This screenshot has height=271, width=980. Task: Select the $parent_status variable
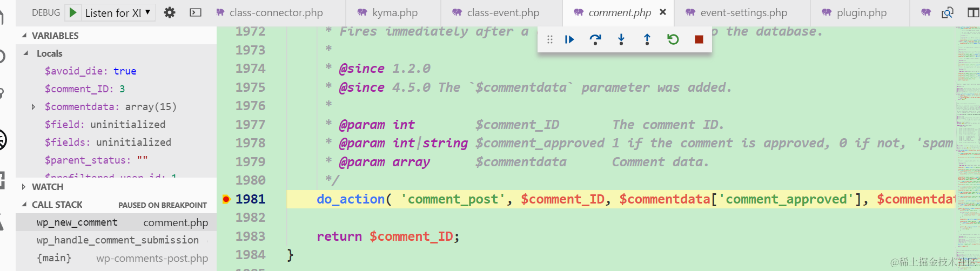(x=116, y=160)
